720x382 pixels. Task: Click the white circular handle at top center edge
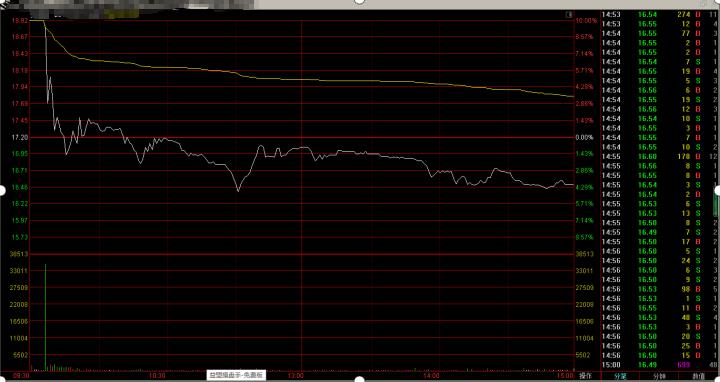(x=360, y=2)
